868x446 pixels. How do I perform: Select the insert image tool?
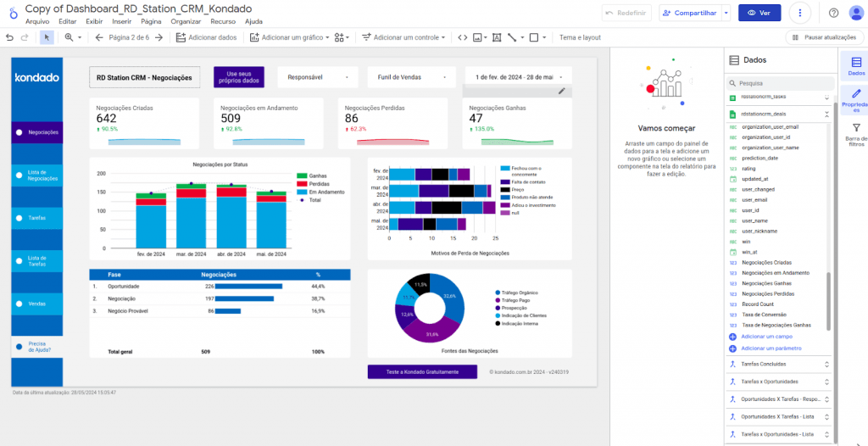tap(480, 37)
